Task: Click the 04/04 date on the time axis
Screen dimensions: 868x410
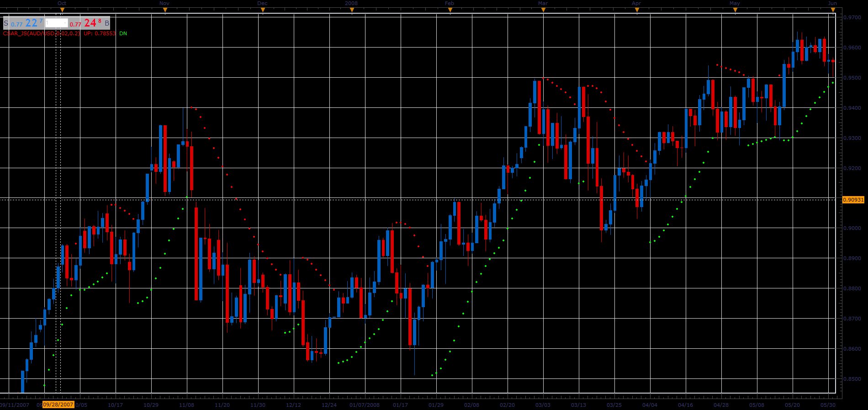Action: 650,405
